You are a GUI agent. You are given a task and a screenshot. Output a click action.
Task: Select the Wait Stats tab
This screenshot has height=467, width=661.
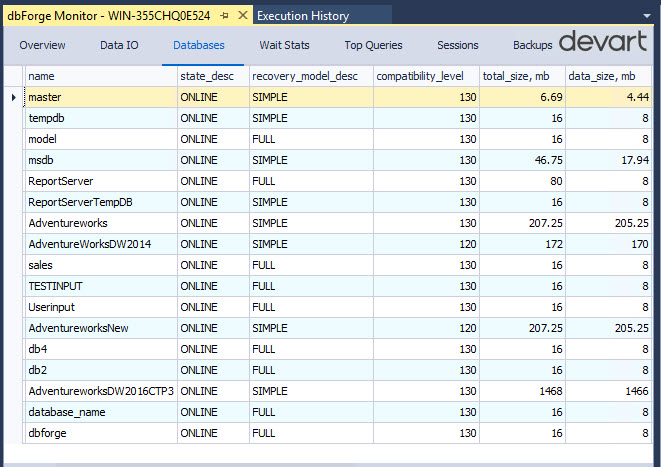point(284,45)
